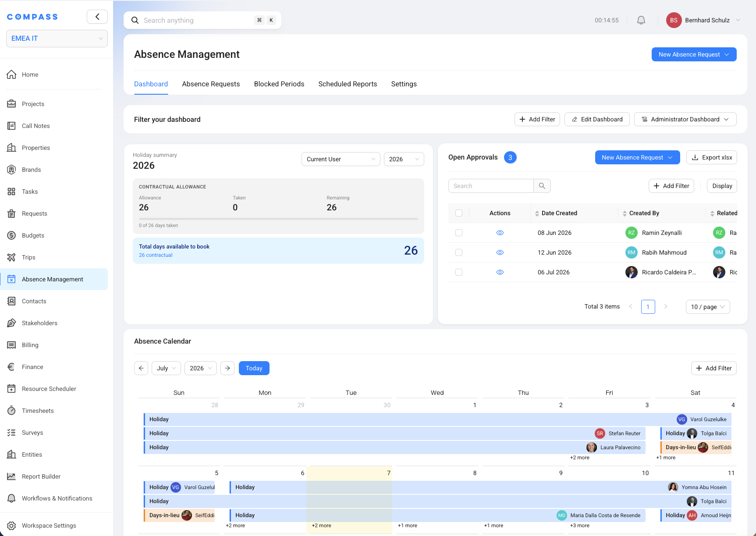Image resolution: width=756 pixels, height=536 pixels.
Task: Open the Administrator Dashboard dropdown
Action: tap(685, 119)
